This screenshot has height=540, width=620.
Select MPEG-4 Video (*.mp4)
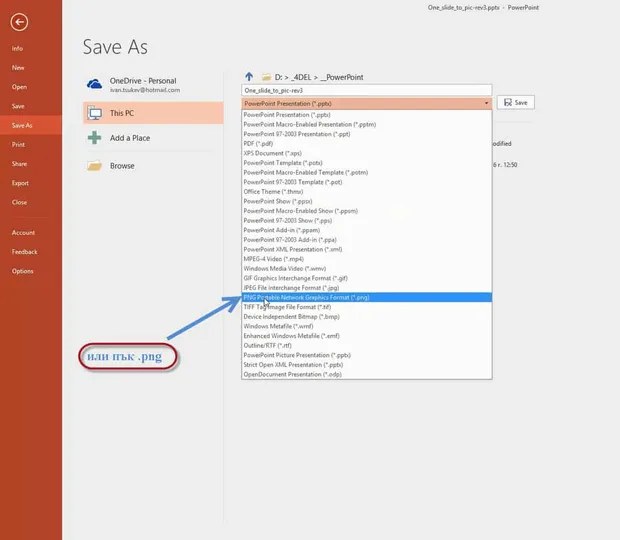(x=367, y=259)
